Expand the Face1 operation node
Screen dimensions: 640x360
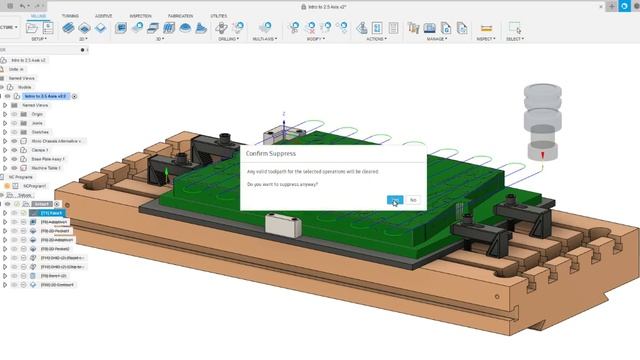5,213
